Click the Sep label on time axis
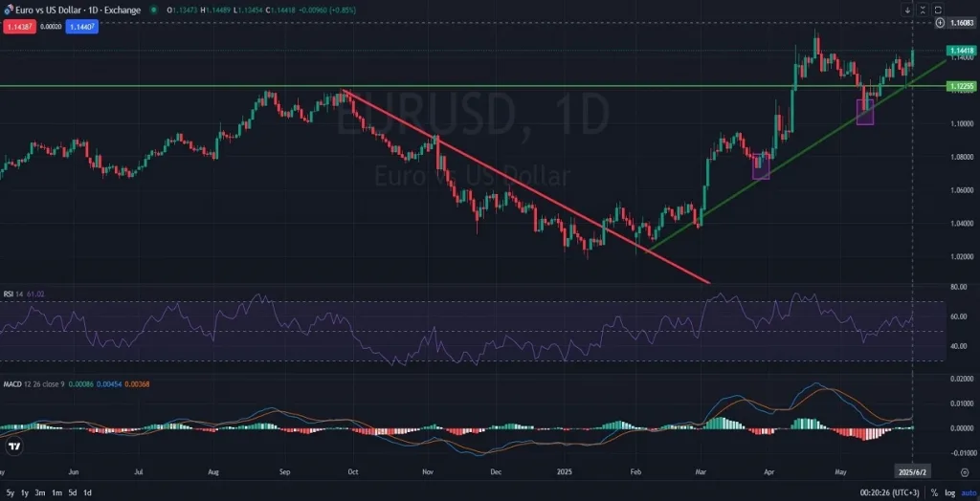The height and width of the screenshot is (501, 980). (285, 473)
